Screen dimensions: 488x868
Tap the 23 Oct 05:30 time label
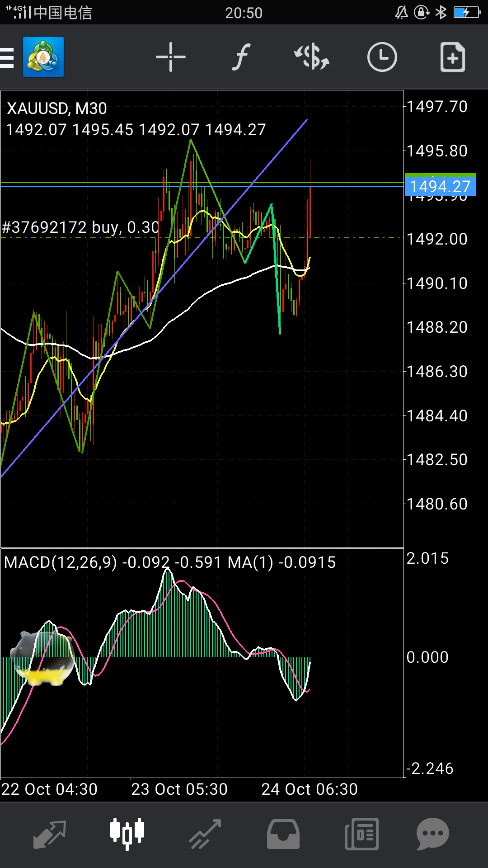click(179, 789)
